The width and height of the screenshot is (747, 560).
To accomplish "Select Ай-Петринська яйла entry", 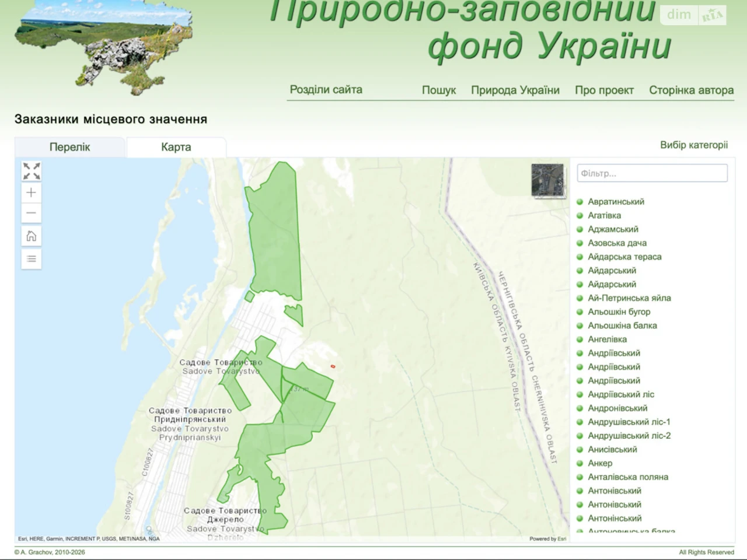I will 629,298.
